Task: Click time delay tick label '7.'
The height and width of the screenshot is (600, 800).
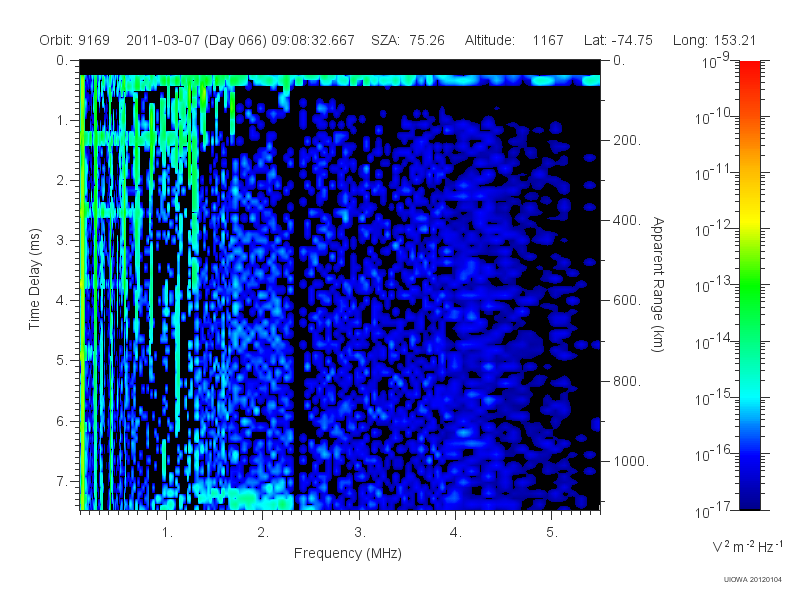Action: pyautogui.click(x=62, y=481)
